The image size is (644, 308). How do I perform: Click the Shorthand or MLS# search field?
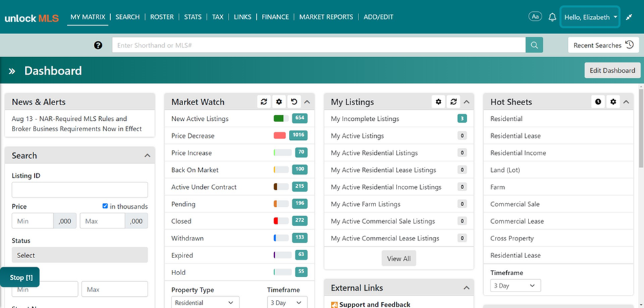[x=318, y=45]
